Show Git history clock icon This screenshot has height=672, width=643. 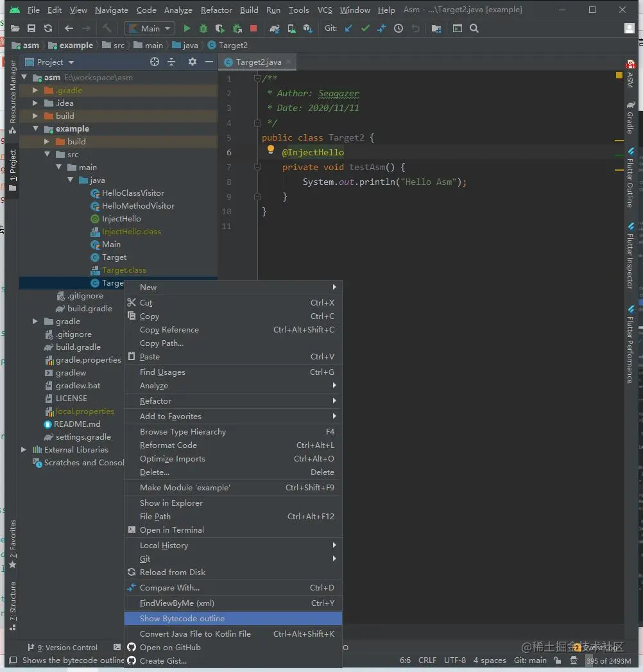tap(399, 29)
